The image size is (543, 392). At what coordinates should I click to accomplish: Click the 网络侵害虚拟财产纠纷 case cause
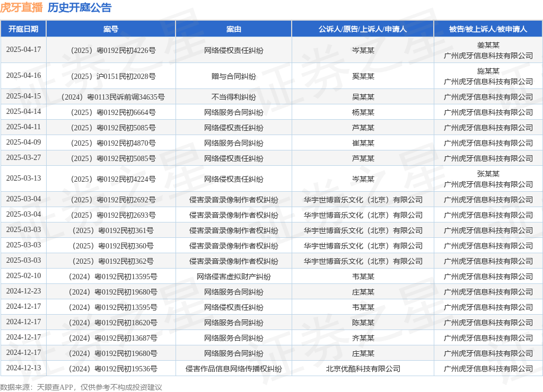234,277
